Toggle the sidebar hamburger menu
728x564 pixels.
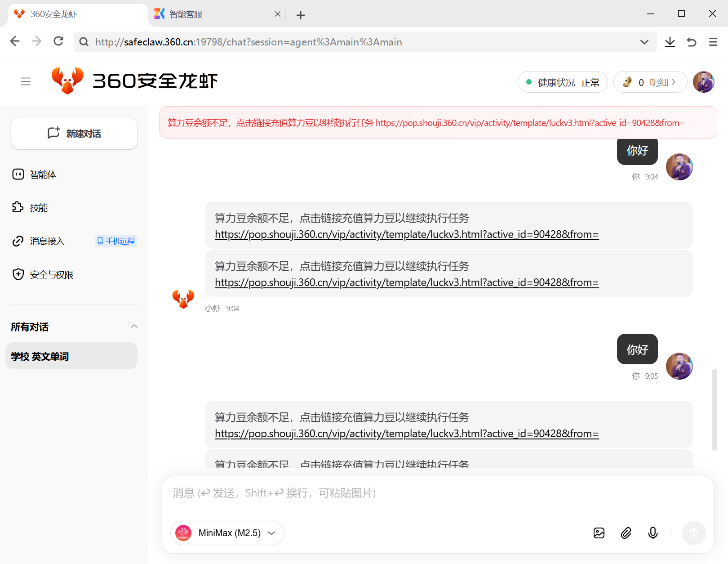coord(26,81)
